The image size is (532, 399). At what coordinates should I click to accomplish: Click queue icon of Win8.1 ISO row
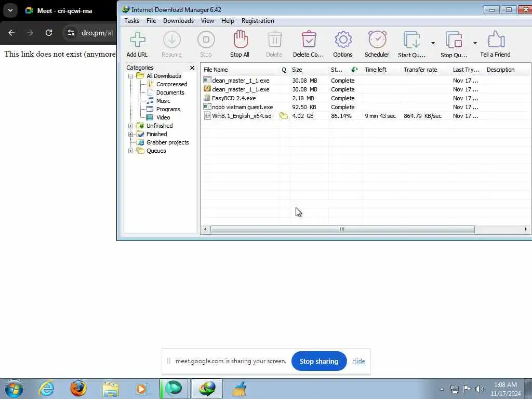click(284, 116)
